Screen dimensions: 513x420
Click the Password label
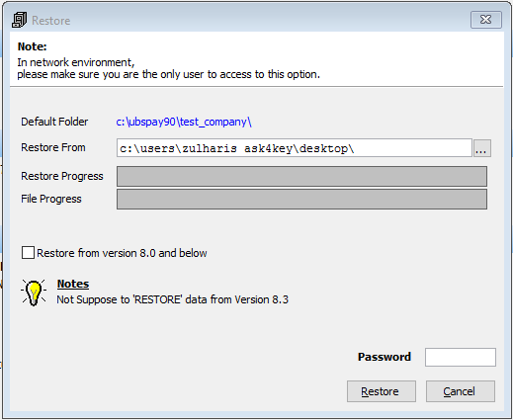tap(385, 357)
